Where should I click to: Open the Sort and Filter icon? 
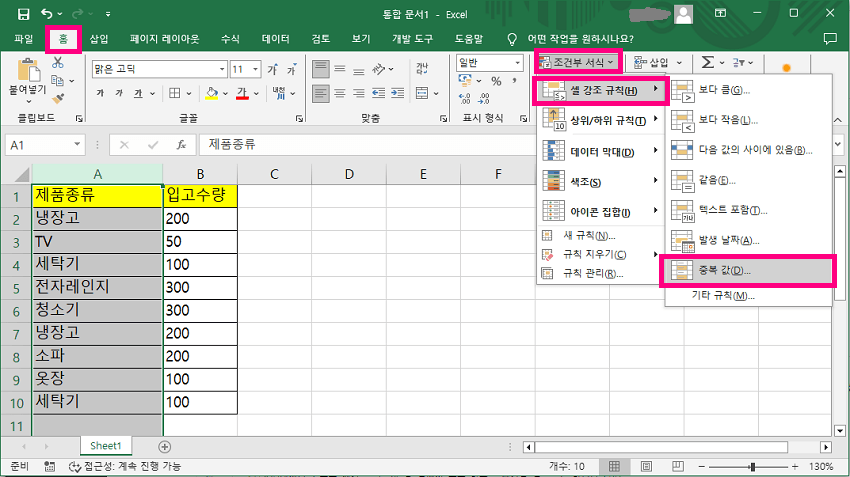tap(738, 63)
